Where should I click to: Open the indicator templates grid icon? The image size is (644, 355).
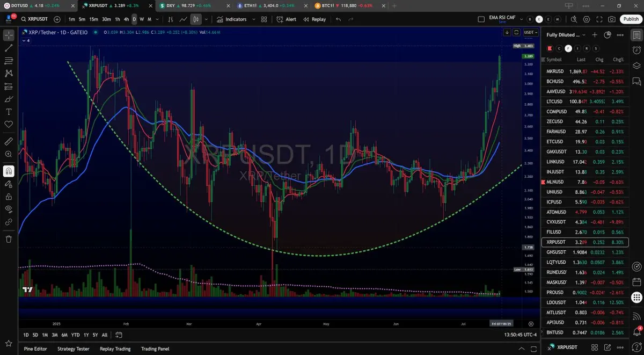264,19
